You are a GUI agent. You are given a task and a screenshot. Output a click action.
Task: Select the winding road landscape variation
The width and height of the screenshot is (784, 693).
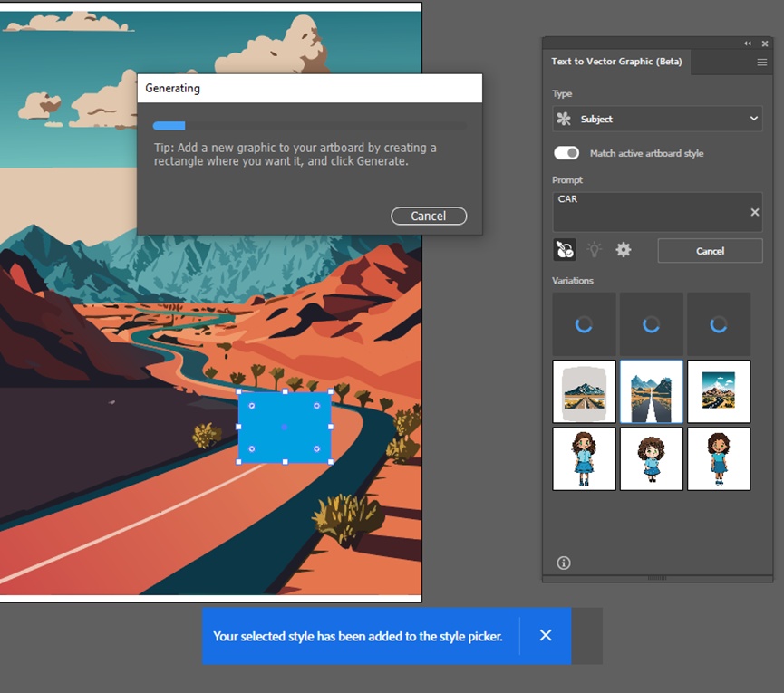tap(719, 391)
